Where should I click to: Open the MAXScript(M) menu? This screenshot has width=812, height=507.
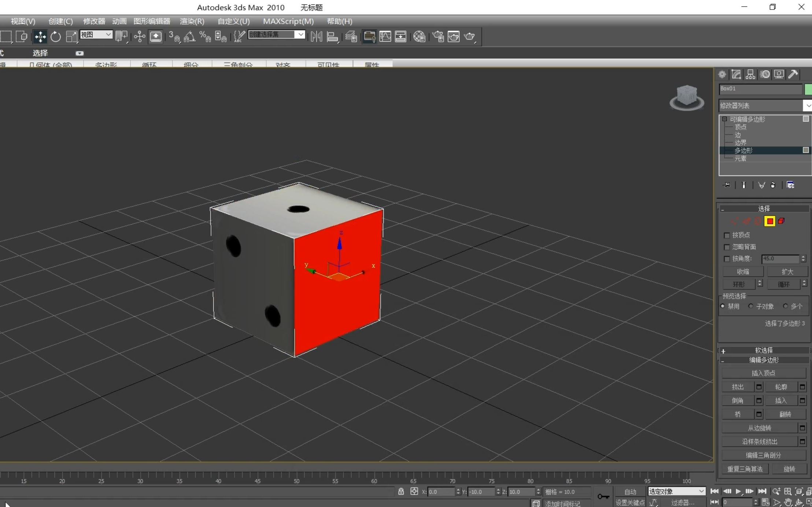pyautogui.click(x=288, y=21)
